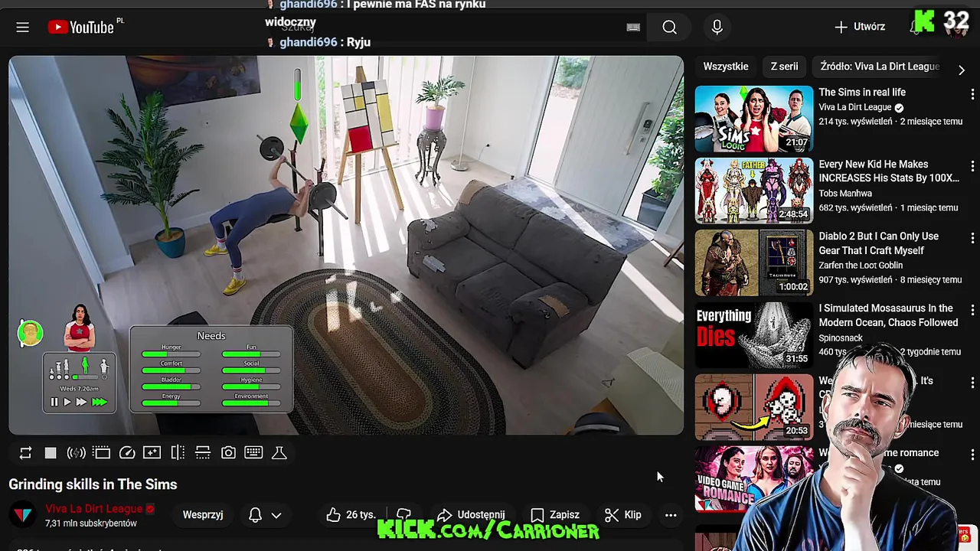Open Everything Dies Mosasaurus thumbnail
The width and height of the screenshot is (980, 551).
coord(754,334)
